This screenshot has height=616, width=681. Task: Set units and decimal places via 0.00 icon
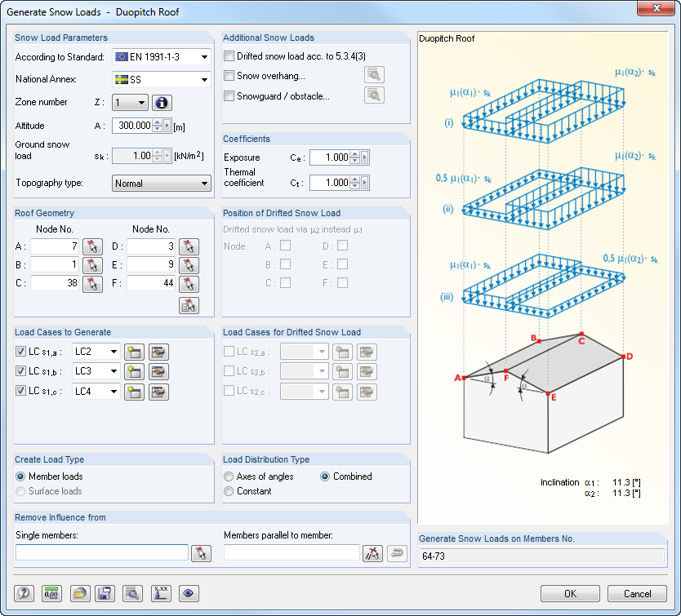[51, 593]
